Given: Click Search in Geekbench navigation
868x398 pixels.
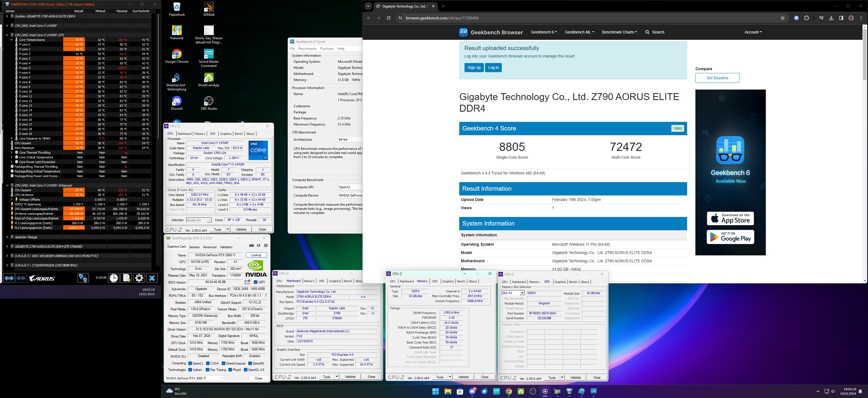Looking at the screenshot, I should (655, 32).
